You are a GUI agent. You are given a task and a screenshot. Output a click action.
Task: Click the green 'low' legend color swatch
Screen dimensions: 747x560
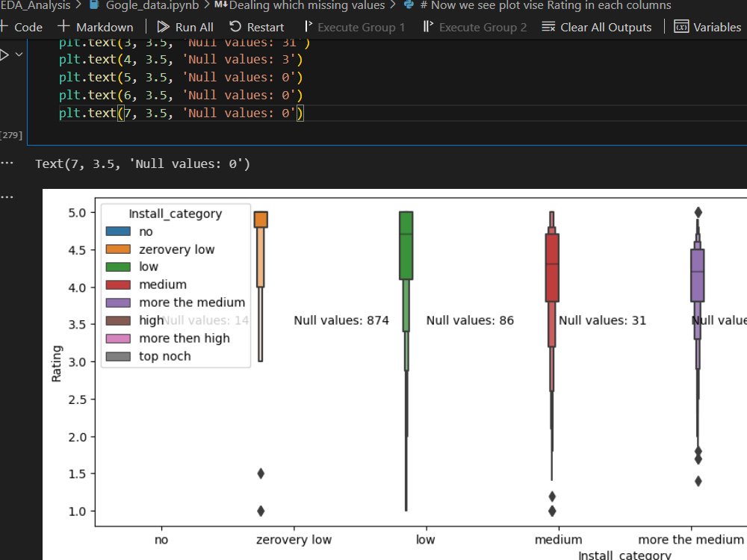tap(119, 267)
